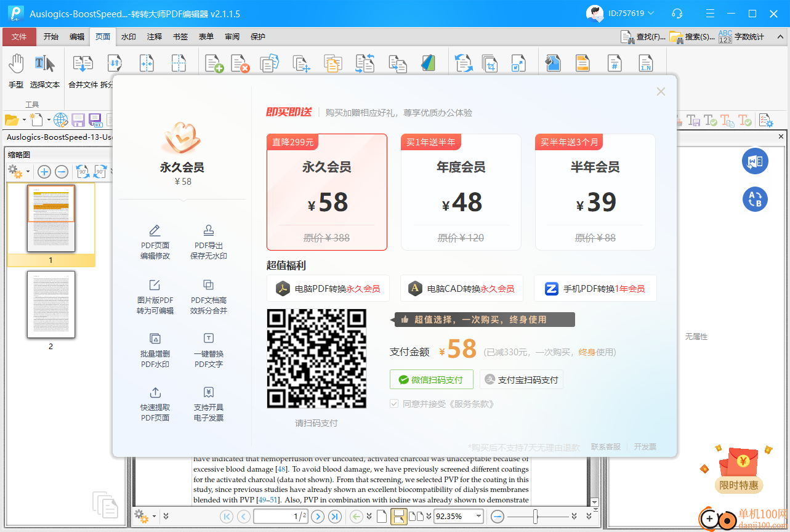Switch to single page view mode
The height and width of the screenshot is (532, 790).
(x=382, y=517)
